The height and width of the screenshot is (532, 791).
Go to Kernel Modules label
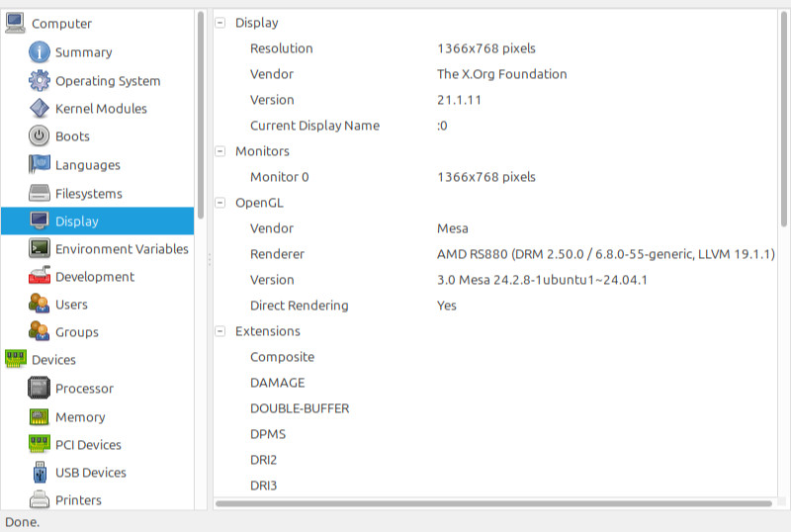101,109
